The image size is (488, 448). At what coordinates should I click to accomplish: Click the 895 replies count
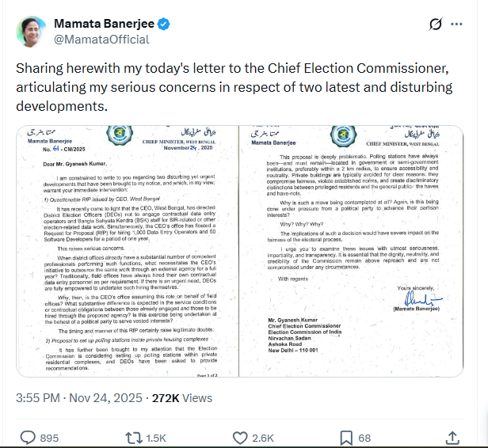49,438
